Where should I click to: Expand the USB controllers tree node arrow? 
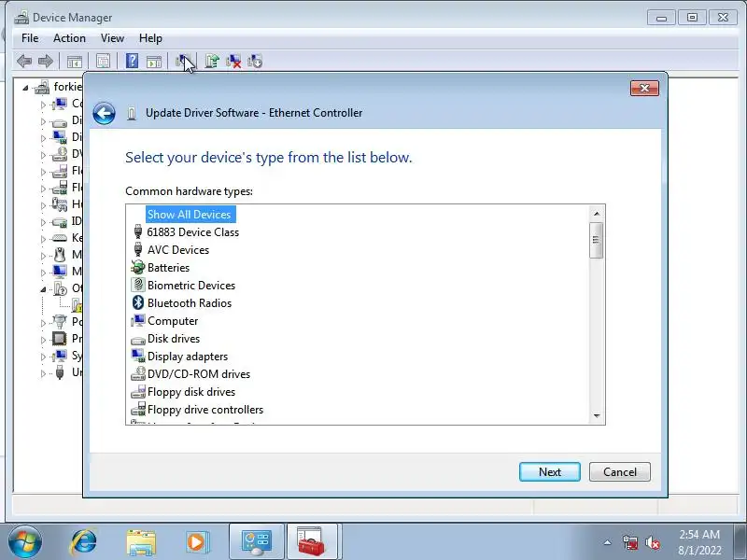click(43, 373)
